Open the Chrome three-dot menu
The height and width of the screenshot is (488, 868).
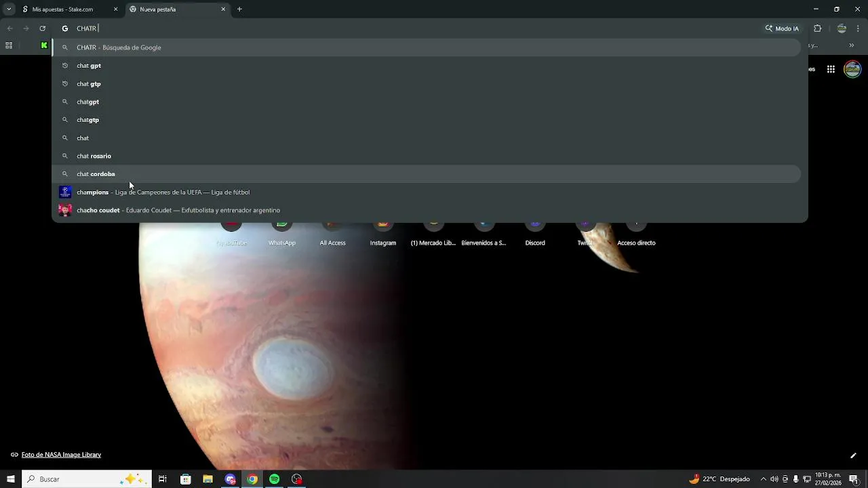pyautogui.click(x=859, y=28)
